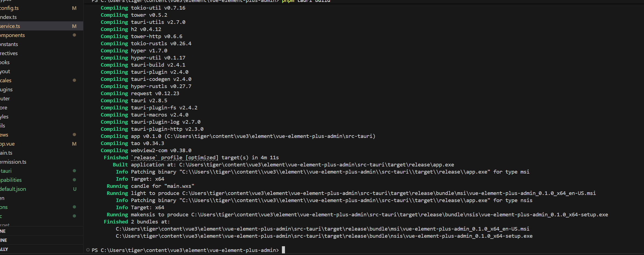Expand the layout folder row
This screenshot has height=255, width=644.
click(x=41, y=71)
